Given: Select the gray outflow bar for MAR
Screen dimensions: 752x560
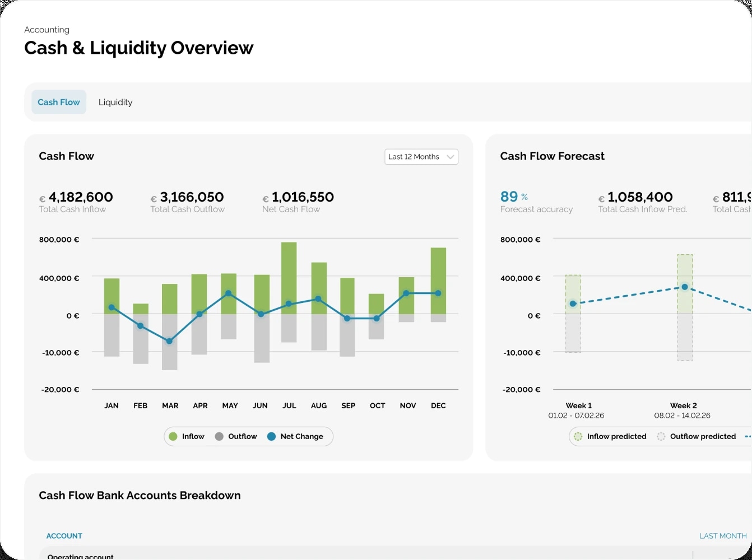Looking at the screenshot, I should [170, 342].
